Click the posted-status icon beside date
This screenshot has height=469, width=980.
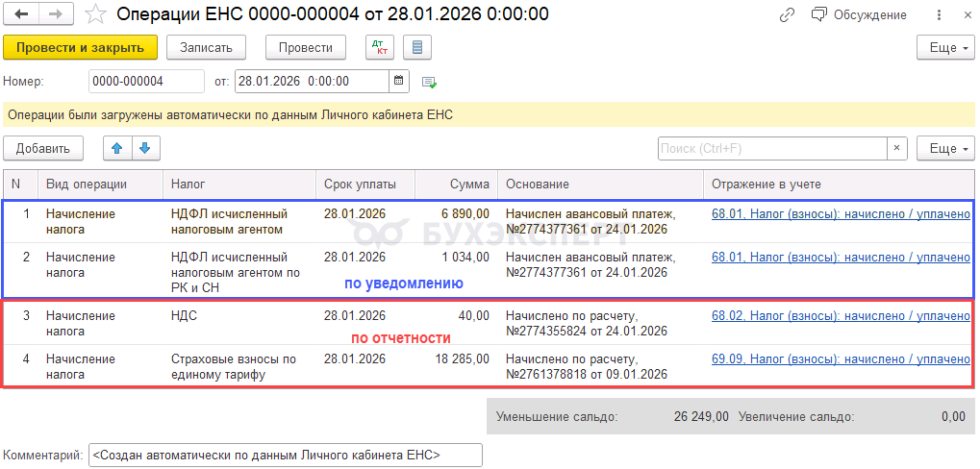(x=429, y=82)
